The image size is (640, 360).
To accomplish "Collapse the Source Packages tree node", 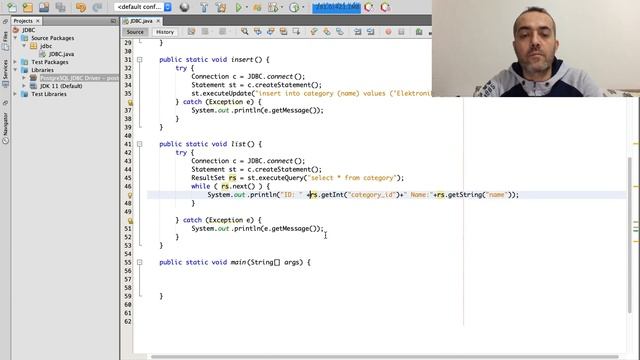I will pyautogui.click(x=16, y=38).
